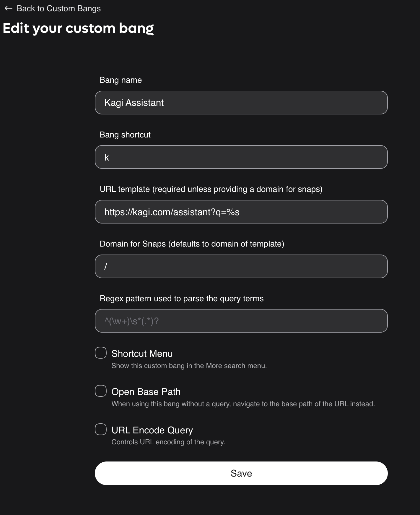Focus the empty Regex pattern field
The image size is (420, 515).
(241, 321)
